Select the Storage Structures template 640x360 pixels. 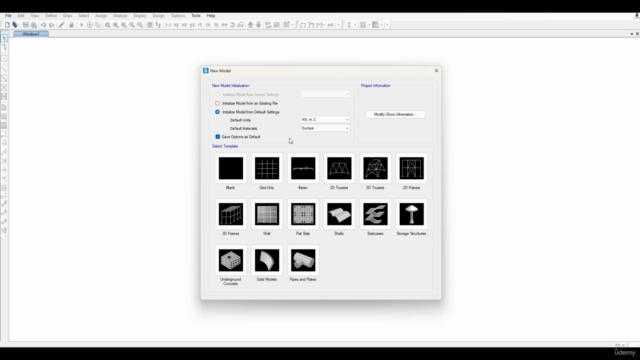[x=411, y=214]
